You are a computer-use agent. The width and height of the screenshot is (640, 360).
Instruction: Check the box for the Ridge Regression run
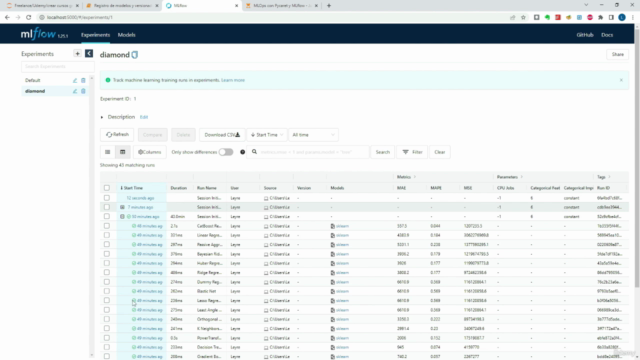pyautogui.click(x=107, y=273)
